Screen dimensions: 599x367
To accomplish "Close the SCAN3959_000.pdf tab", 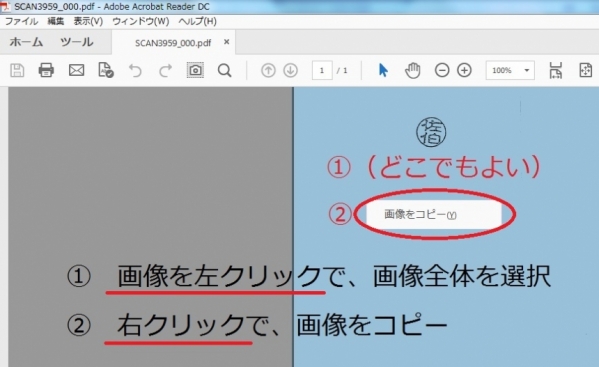I will (227, 42).
